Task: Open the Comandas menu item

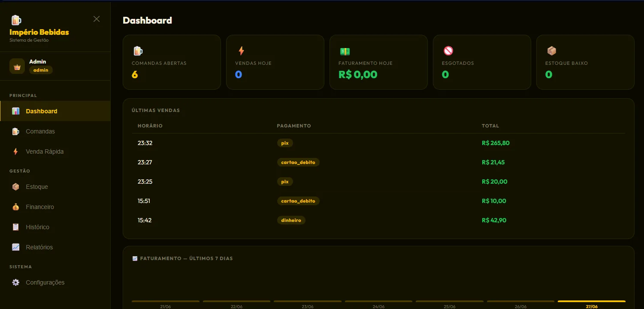Action: [x=55, y=131]
